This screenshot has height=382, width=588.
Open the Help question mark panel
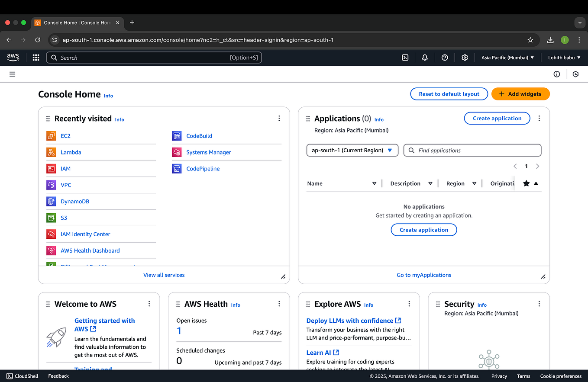point(445,57)
